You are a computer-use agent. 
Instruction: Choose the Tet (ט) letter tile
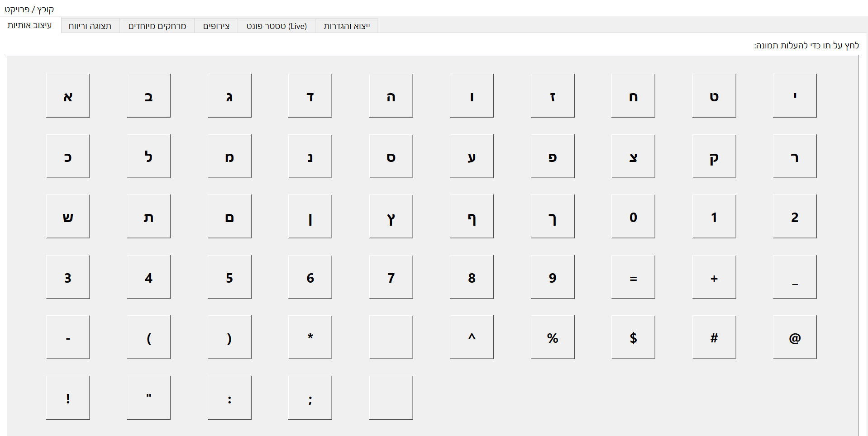coord(714,96)
